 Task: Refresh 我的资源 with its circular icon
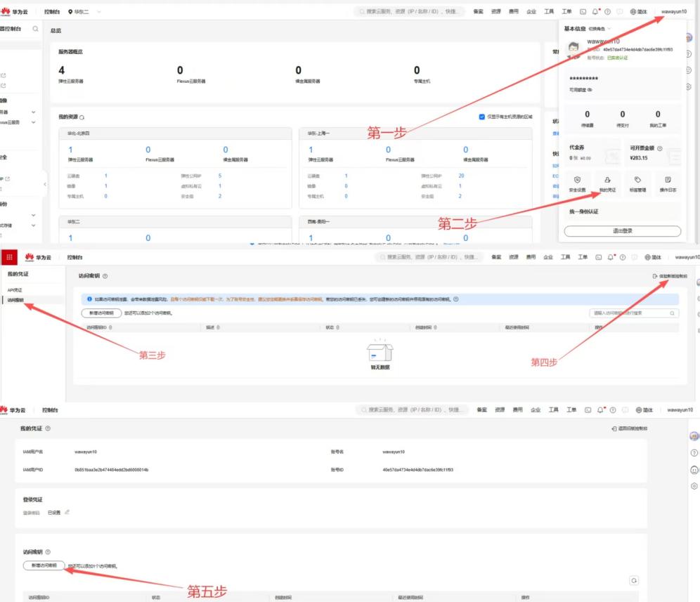tap(82, 117)
